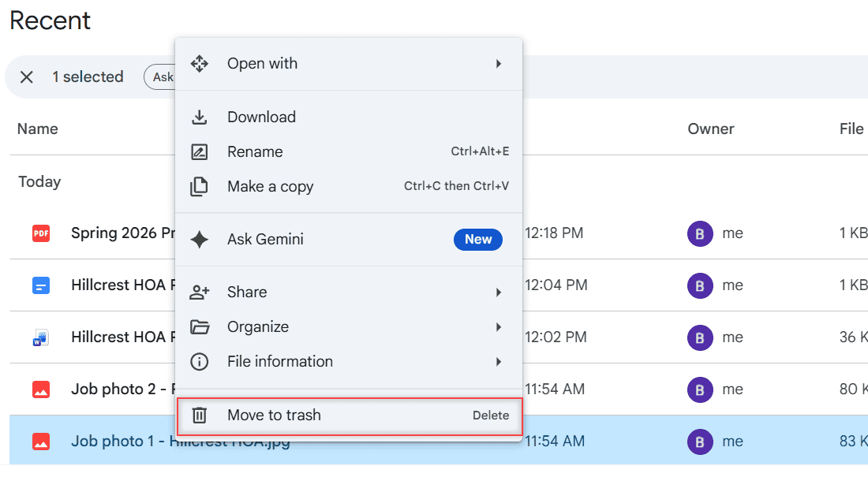The height and width of the screenshot is (477, 868).
Task: Click the Ctrl+Alt+E shortcut hint
Action: [480, 151]
